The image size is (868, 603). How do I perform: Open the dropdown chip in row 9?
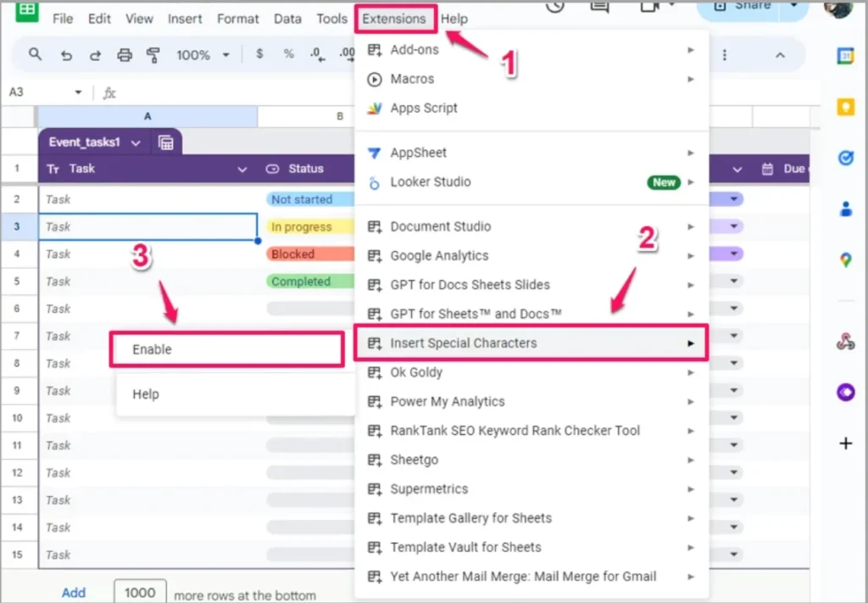pyautogui.click(x=734, y=390)
